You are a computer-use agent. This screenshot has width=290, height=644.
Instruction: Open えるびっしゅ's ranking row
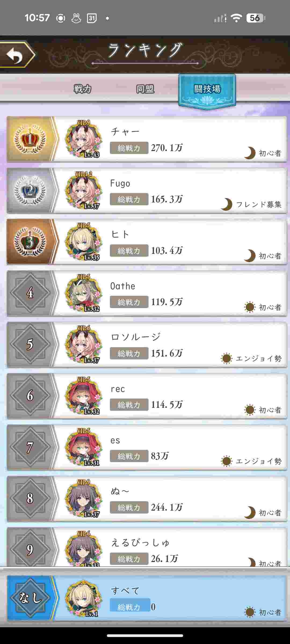pyautogui.click(x=147, y=547)
